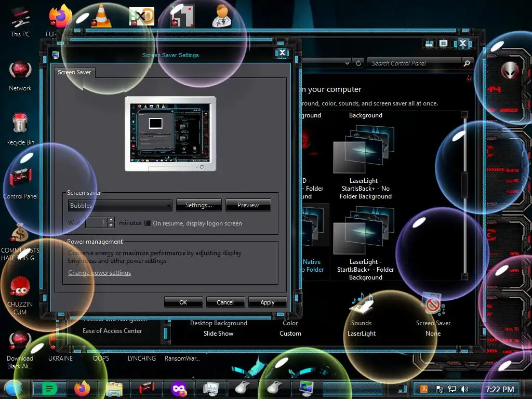Open the performance monitor taskbar icon
This screenshot has width=532, height=399.
coord(211,389)
